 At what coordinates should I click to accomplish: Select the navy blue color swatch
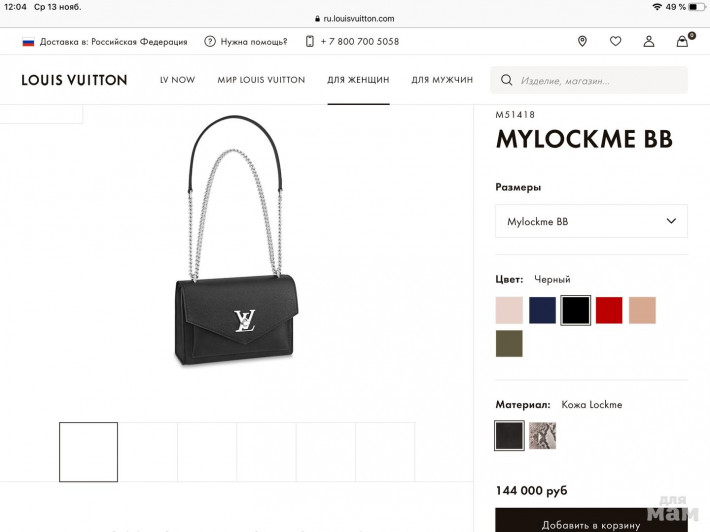[542, 310]
